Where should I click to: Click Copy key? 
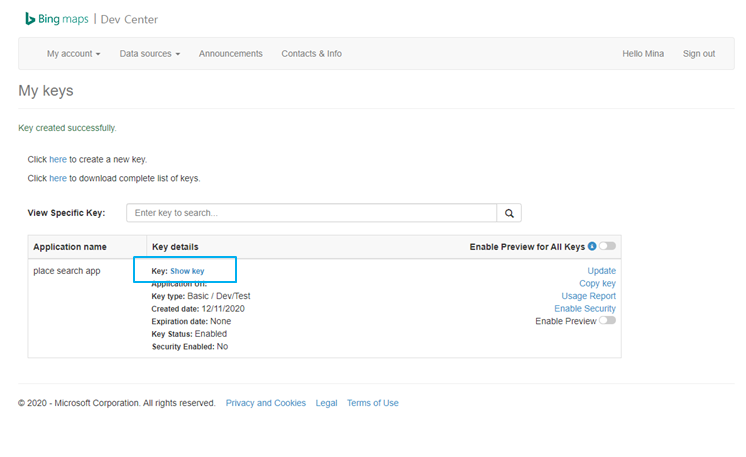point(597,284)
